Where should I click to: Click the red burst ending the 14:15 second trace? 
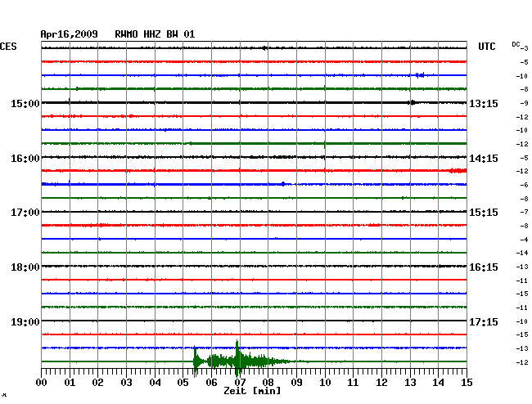point(458,170)
